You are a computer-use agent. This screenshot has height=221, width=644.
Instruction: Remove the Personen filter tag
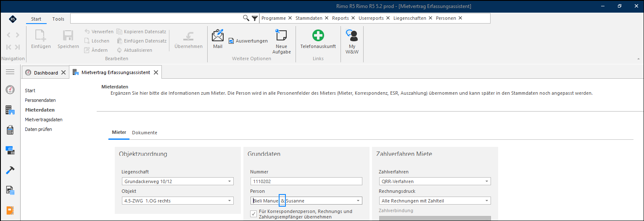[x=460, y=18]
